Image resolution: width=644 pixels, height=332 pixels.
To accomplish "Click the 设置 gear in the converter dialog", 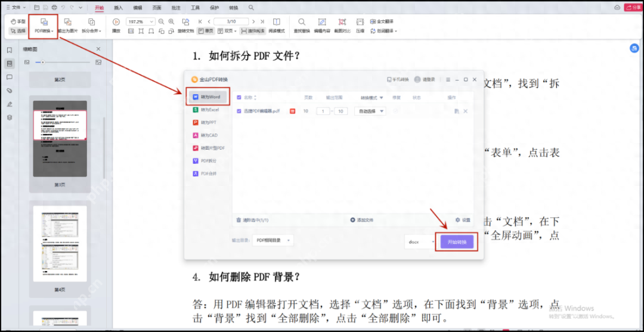I will coord(463,220).
